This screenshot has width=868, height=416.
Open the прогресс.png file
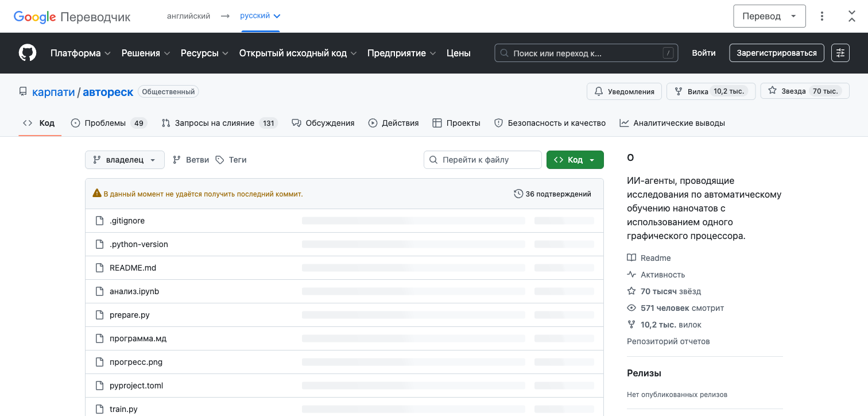pyautogui.click(x=136, y=362)
